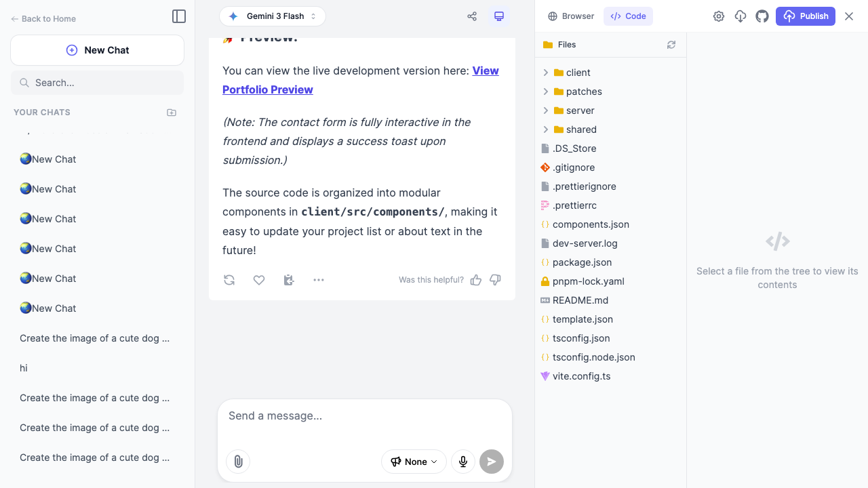Refresh the Files tree
The image size is (868, 488).
tap(671, 44)
